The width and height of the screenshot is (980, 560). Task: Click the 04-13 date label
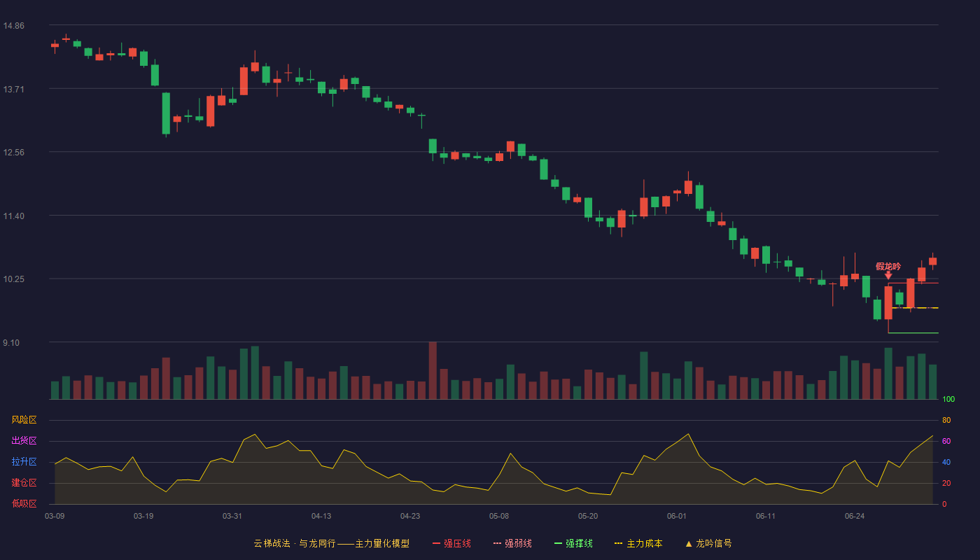tap(321, 516)
